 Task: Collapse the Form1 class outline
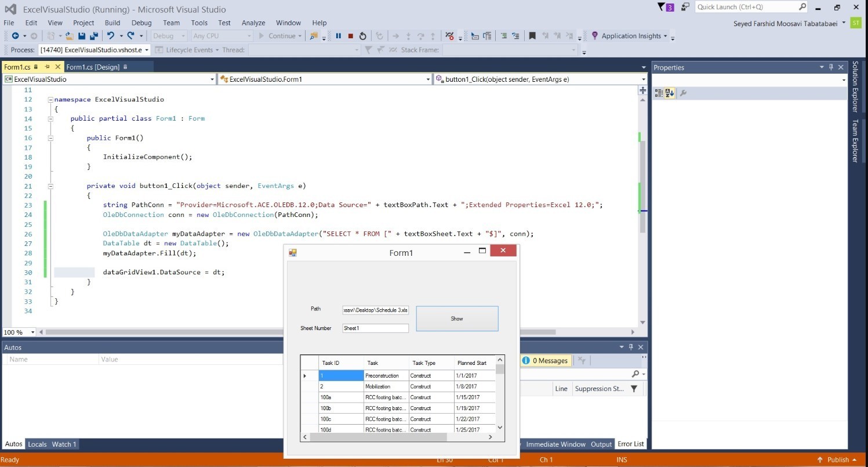(x=50, y=118)
